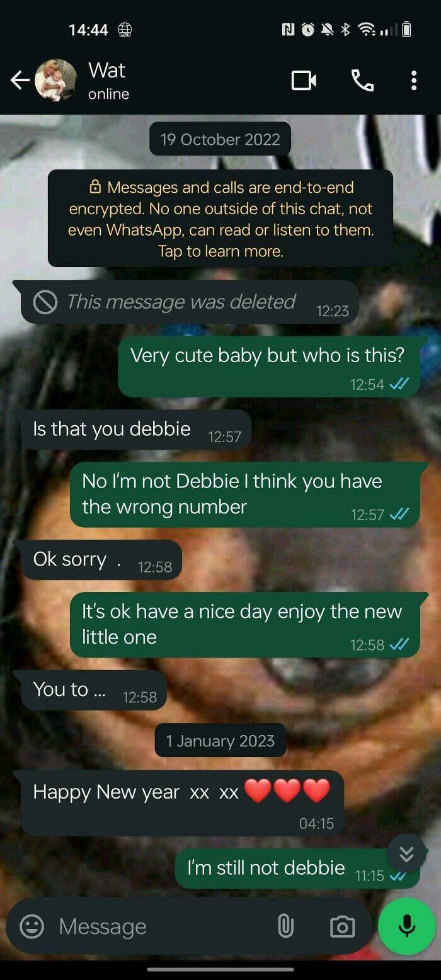The image size is (441, 980).
Task: Open Wat's profile picture thumbnail
Action: tap(55, 80)
